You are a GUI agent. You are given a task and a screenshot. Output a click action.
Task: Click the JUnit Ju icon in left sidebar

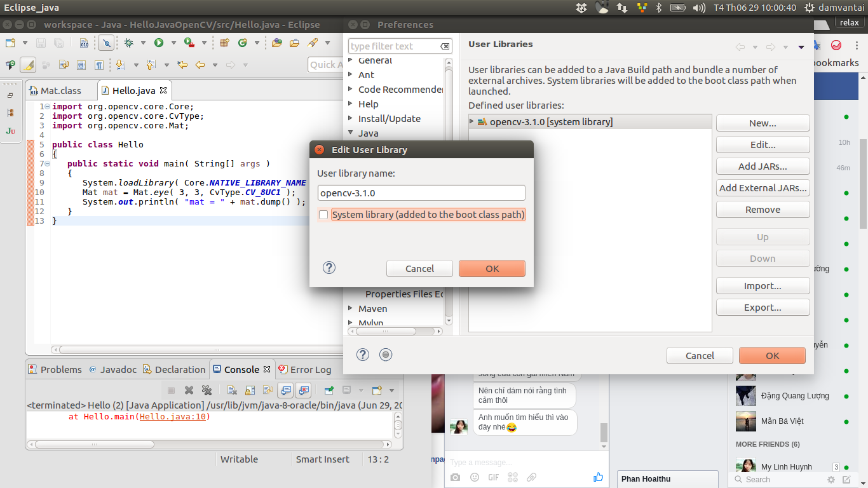tap(10, 131)
